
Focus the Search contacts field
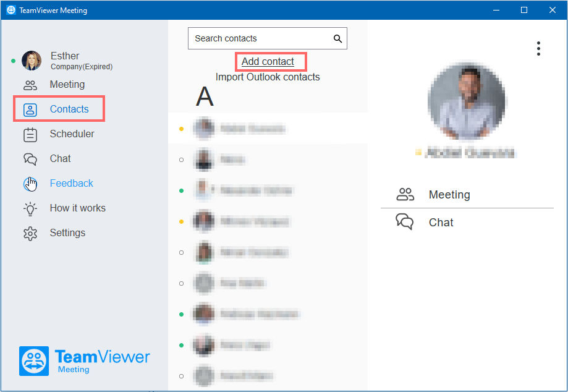(268, 38)
